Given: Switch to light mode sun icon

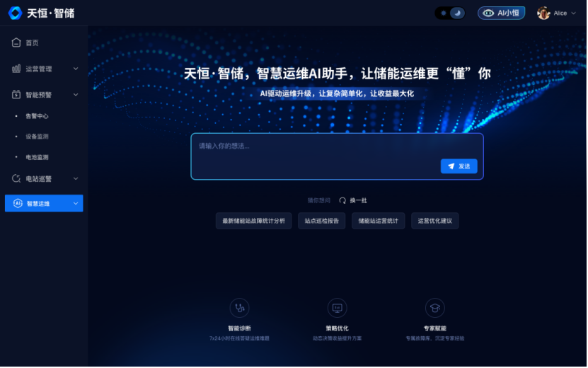Looking at the screenshot, I should (x=443, y=13).
